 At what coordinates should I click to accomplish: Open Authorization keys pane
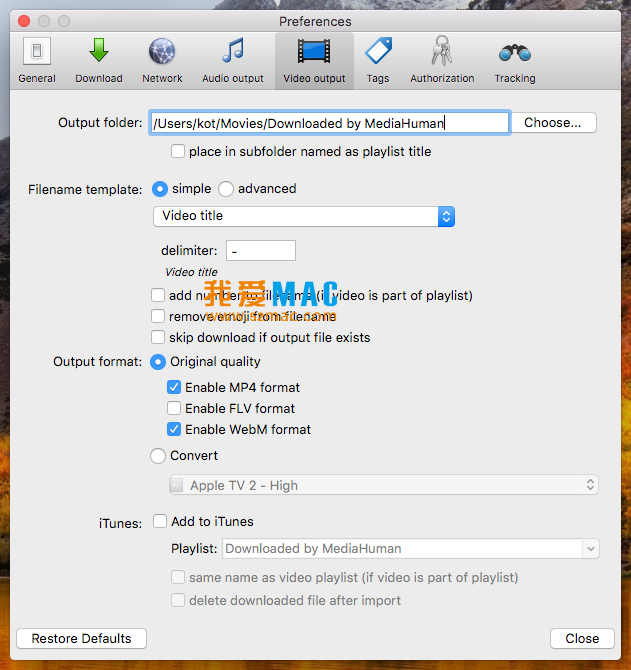(x=442, y=60)
